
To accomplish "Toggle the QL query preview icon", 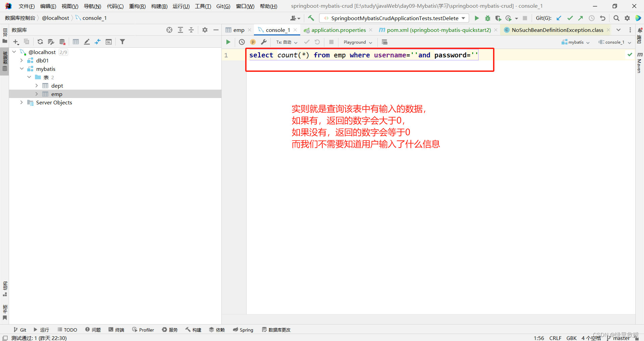I will [x=109, y=42].
